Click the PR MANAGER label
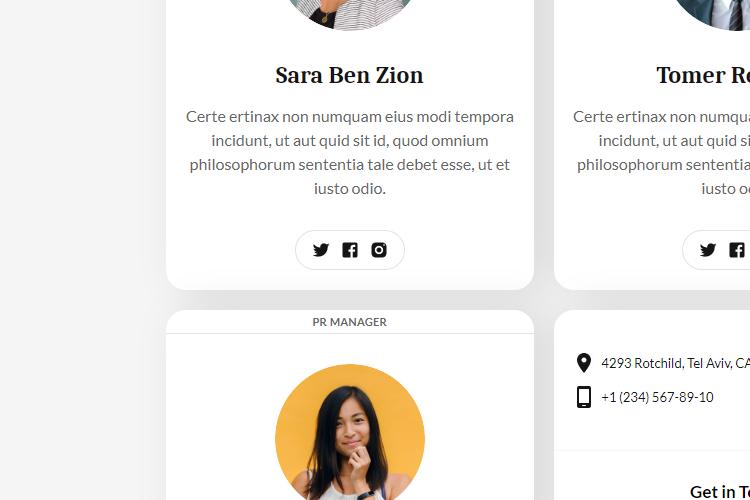The height and width of the screenshot is (500, 750). tap(350, 322)
